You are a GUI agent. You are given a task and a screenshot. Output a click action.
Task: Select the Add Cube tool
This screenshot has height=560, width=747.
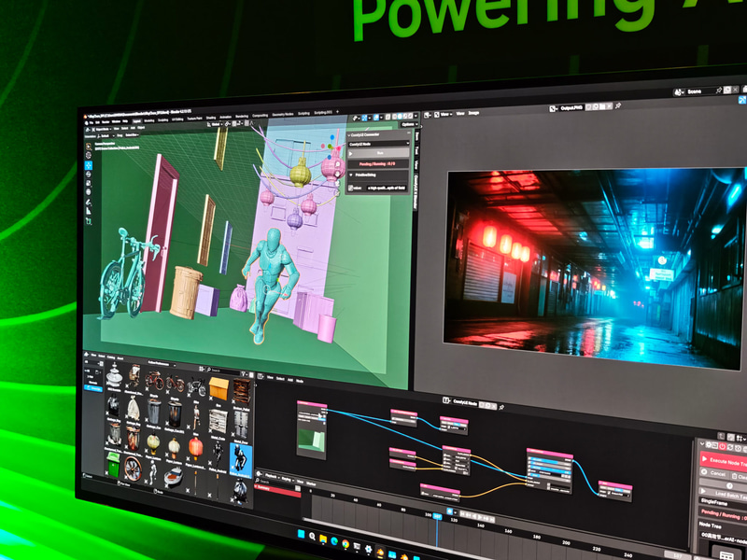click(88, 220)
